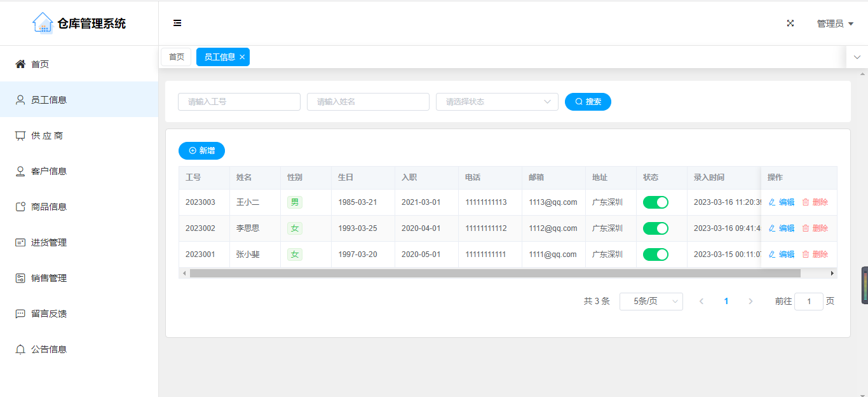Close the 员工信息 tab
The width and height of the screenshot is (868, 397).
point(242,57)
